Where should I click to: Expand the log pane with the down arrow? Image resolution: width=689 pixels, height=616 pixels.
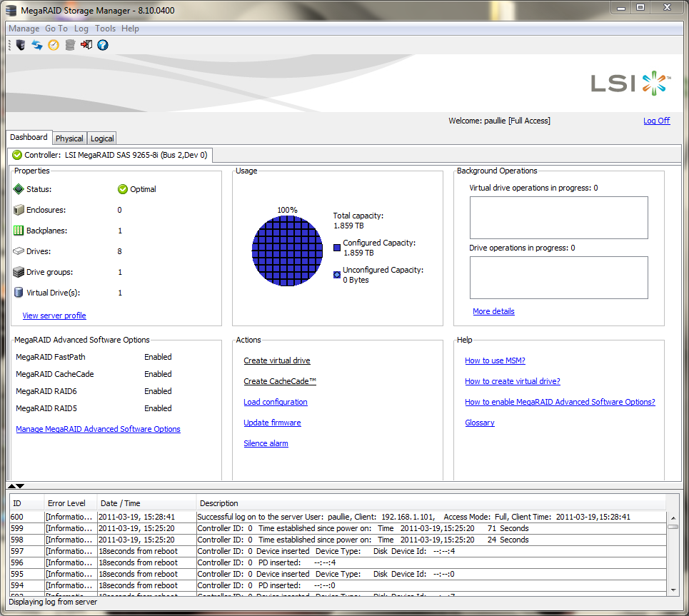pyautogui.click(x=20, y=485)
